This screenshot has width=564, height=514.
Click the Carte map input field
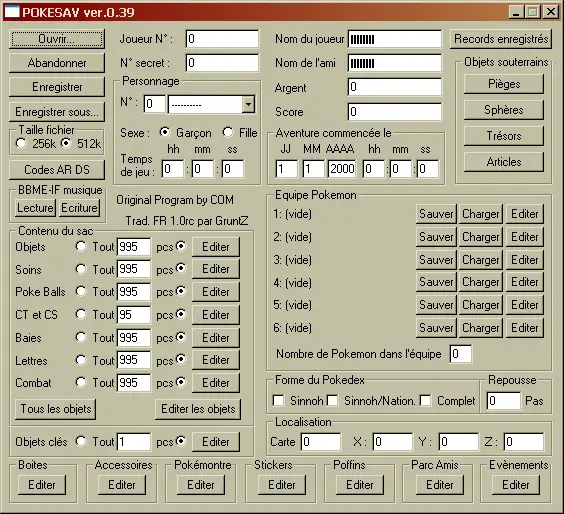coord(321,442)
